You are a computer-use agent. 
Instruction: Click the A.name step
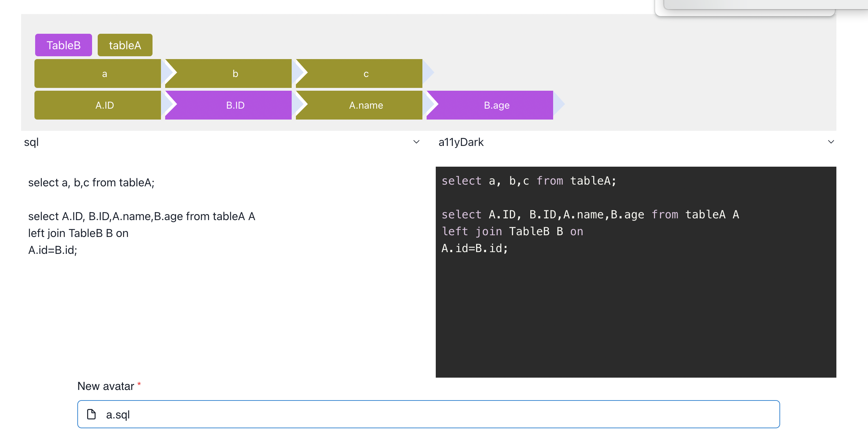(366, 105)
